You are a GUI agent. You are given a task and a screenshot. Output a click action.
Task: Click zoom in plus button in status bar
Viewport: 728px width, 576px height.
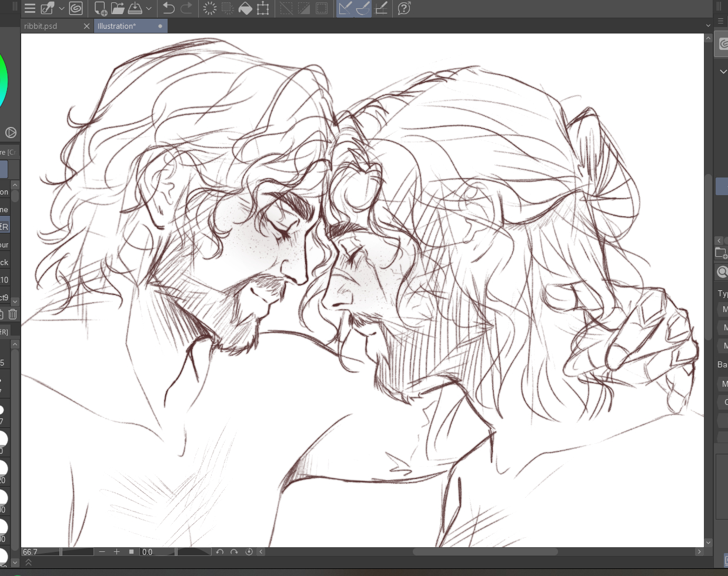116,552
